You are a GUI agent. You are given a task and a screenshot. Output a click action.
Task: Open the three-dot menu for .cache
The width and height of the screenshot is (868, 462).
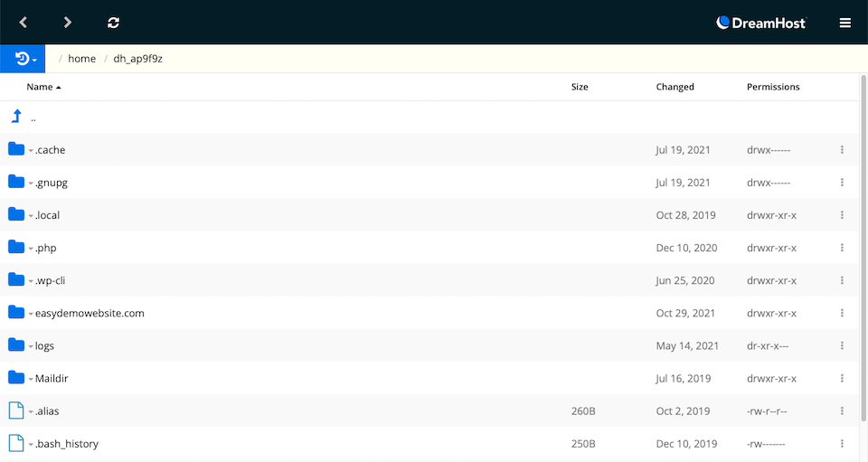pos(842,149)
